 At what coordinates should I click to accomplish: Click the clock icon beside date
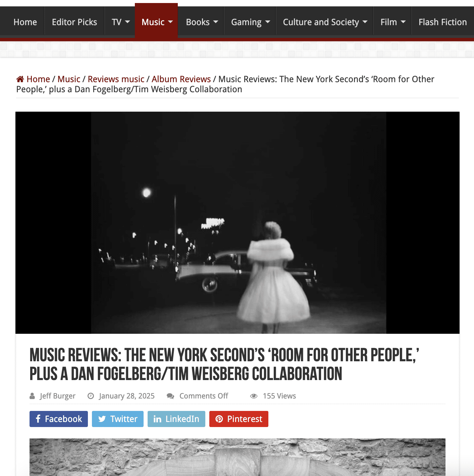tap(91, 396)
